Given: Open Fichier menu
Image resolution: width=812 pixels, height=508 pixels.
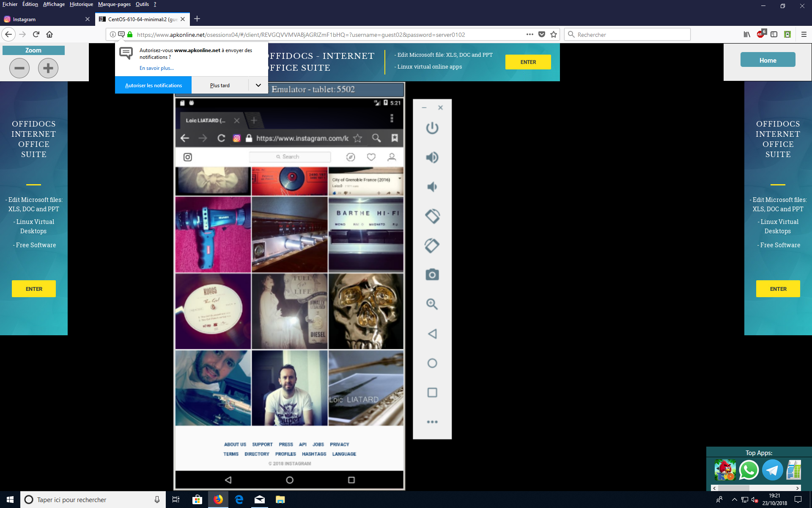Looking at the screenshot, I should coord(10,4).
